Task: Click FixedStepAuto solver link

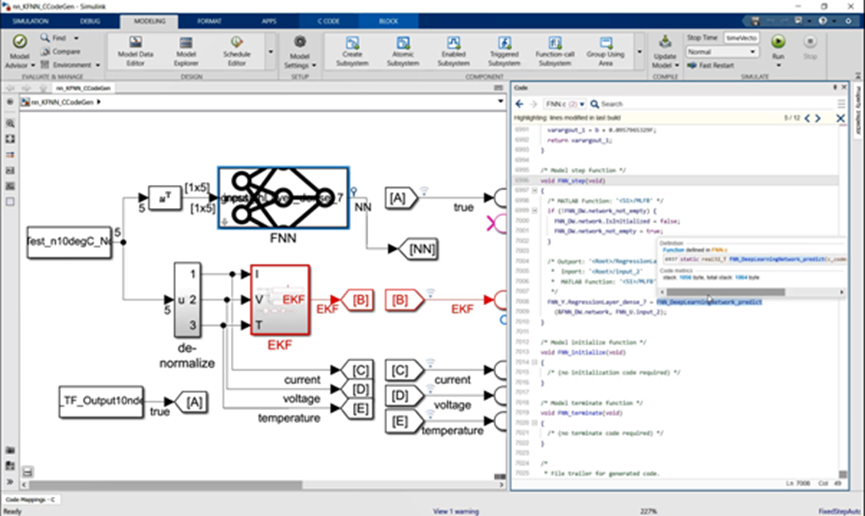Action: [x=840, y=511]
